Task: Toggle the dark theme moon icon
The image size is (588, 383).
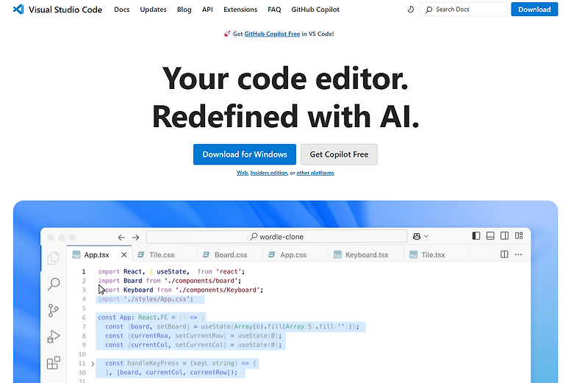Action: point(411,10)
